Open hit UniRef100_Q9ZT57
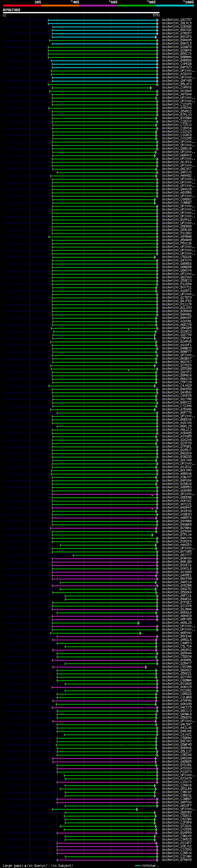Screen dimensions: 197x868 [177, 20]
